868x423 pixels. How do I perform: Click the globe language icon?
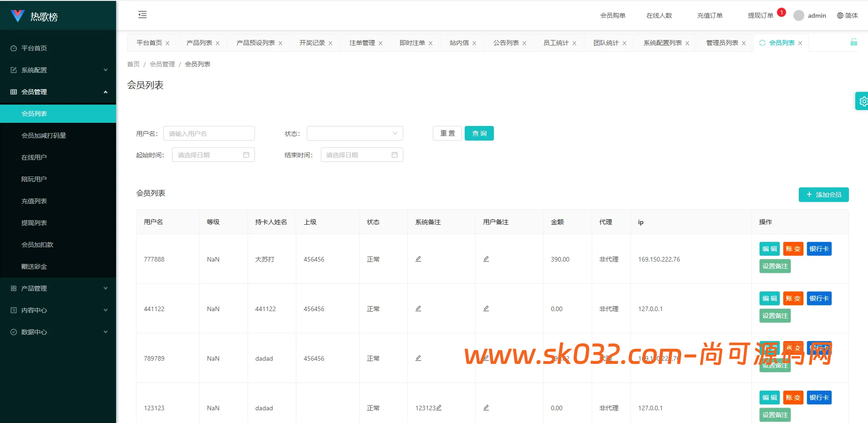coord(840,15)
